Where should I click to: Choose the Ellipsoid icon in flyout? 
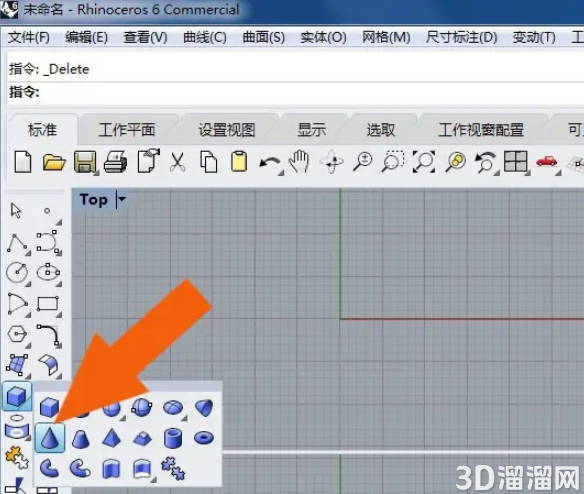[173, 407]
